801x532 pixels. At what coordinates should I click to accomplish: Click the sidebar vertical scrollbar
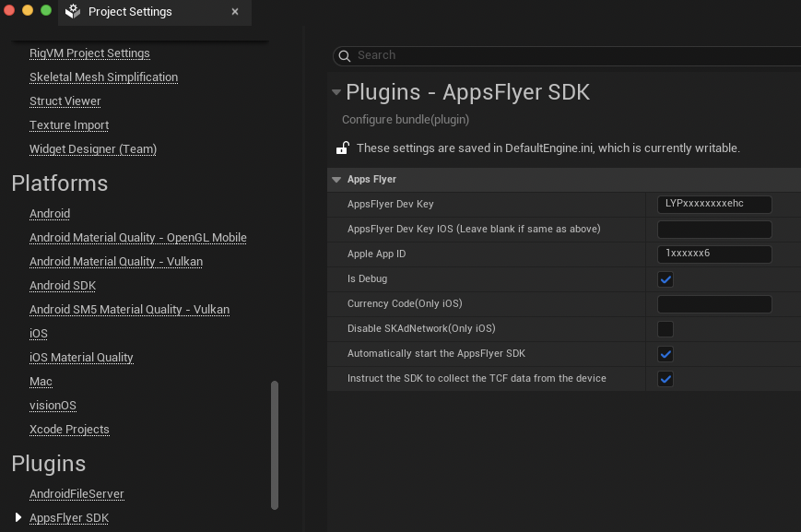tap(275, 445)
